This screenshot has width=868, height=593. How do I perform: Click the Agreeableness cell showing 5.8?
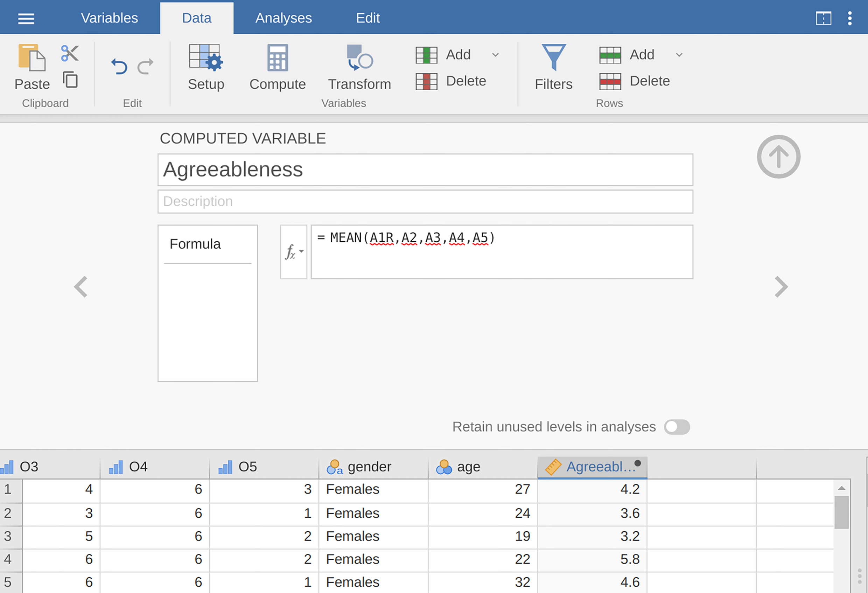(x=592, y=560)
